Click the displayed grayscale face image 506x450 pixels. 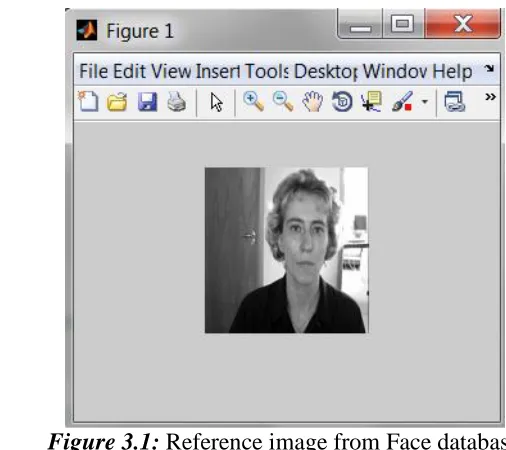tap(287, 250)
